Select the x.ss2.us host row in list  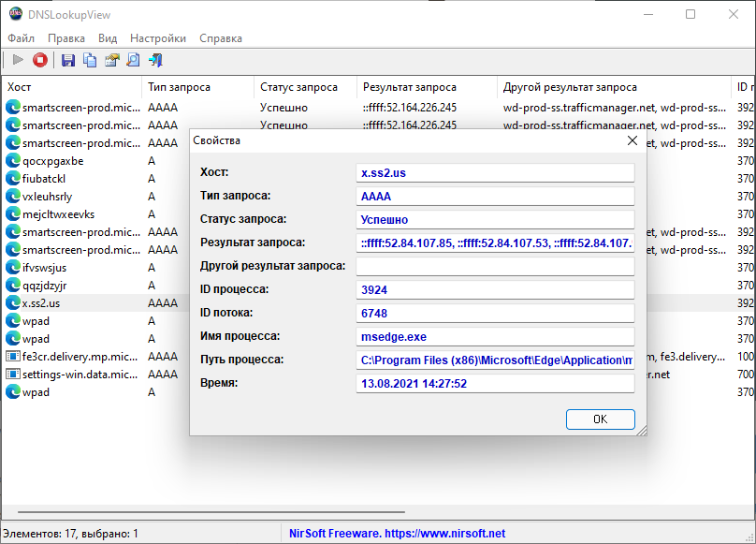[x=41, y=303]
